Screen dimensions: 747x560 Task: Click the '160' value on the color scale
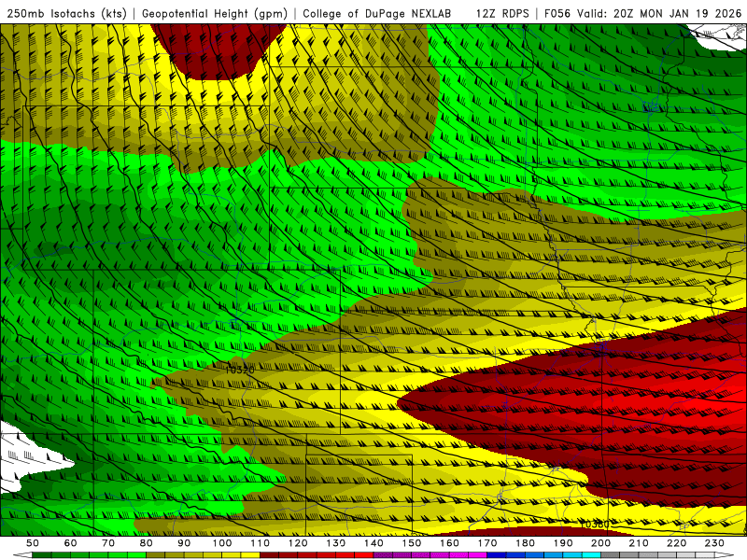[449, 543]
